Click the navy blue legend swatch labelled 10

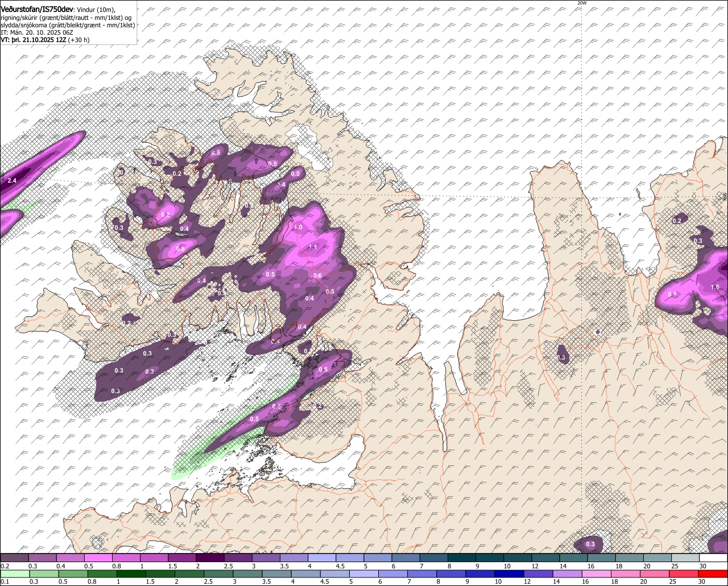508,573
